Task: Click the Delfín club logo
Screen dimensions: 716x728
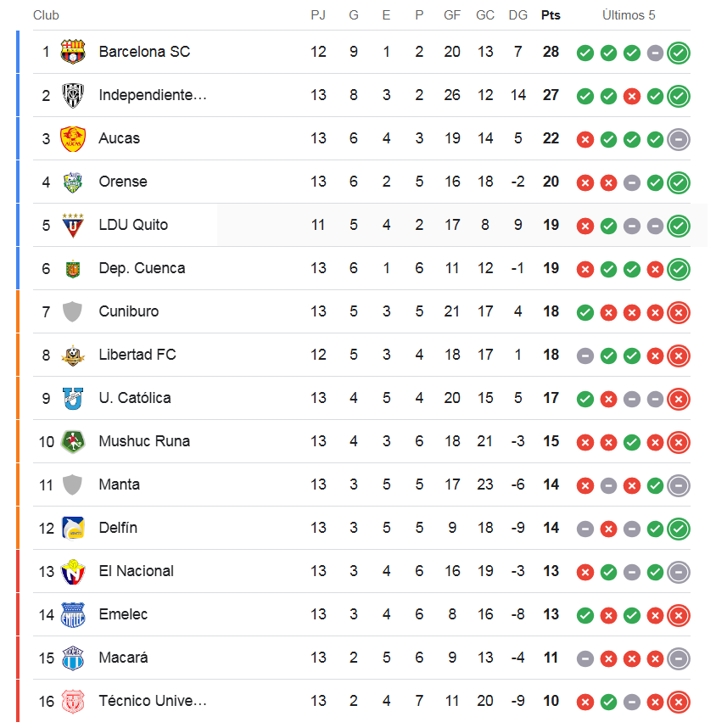Action: 73,528
